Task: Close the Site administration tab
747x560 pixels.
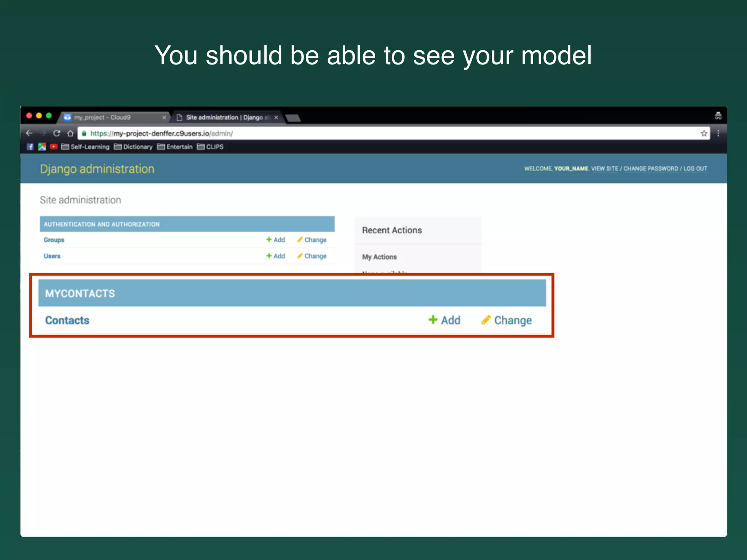Action: [276, 117]
